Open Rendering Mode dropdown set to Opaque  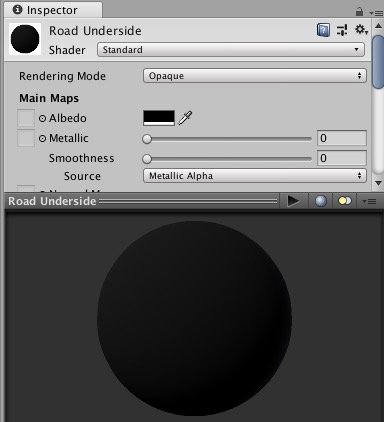click(255, 76)
